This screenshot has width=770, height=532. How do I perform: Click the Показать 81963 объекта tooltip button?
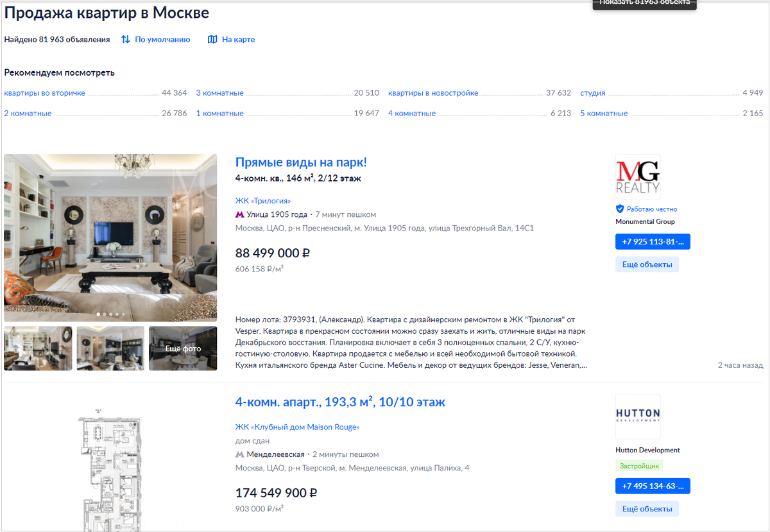644,3
